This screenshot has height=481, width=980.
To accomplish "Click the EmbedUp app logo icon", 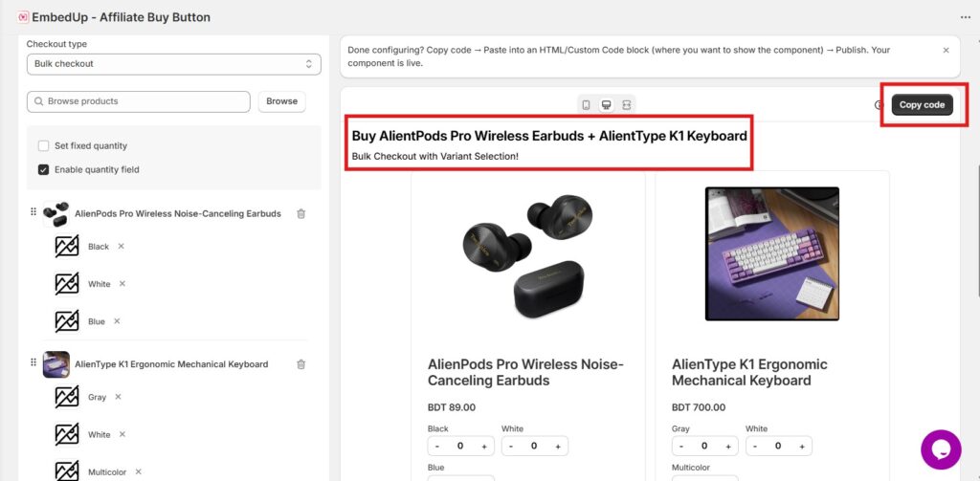I will pyautogui.click(x=23, y=17).
